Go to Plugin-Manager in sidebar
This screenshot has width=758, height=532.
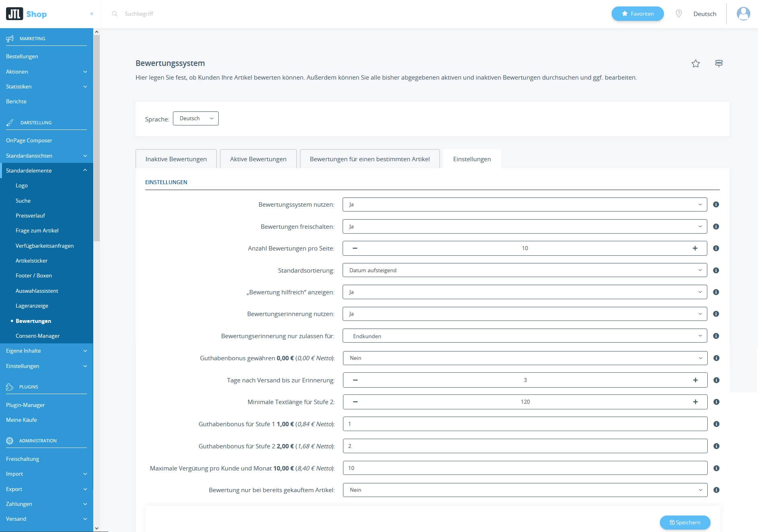click(25, 405)
